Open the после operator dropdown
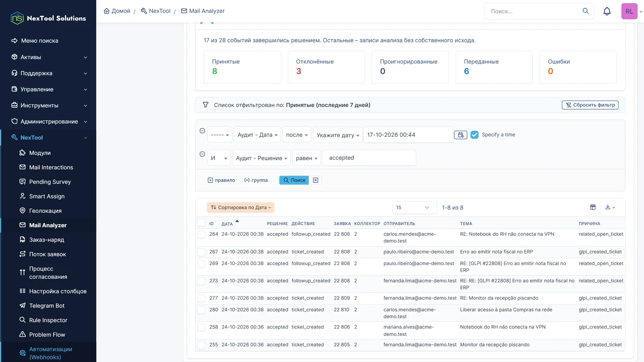The width and height of the screenshot is (644, 362). pyautogui.click(x=297, y=135)
